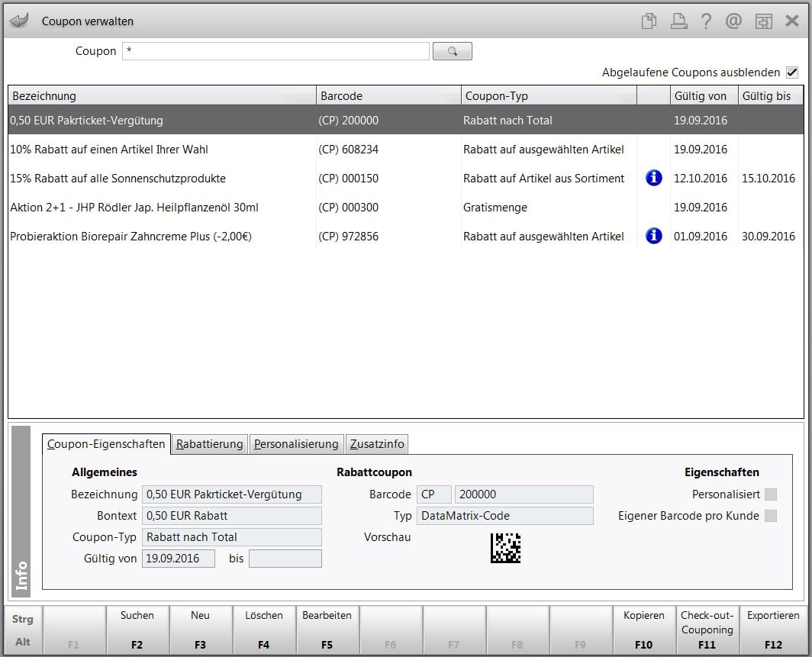Click the Alt modifier key

tap(23, 642)
